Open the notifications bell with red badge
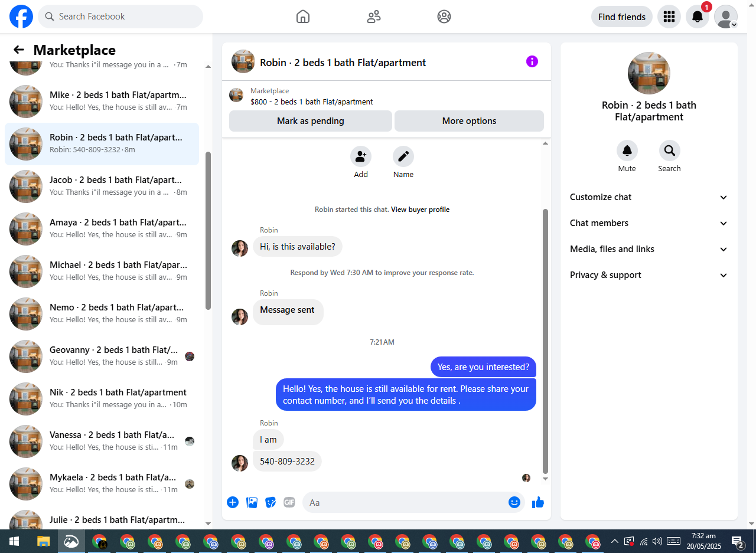The width and height of the screenshot is (756, 553). click(698, 17)
